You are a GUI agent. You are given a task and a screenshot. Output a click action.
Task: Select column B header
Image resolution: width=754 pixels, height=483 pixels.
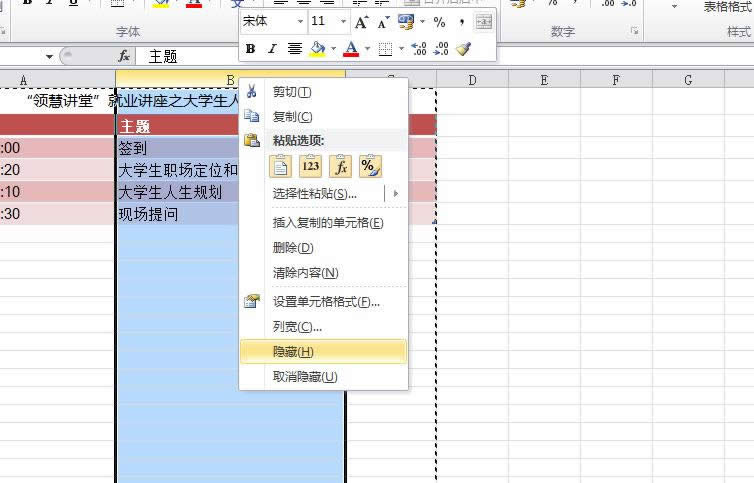pos(230,80)
